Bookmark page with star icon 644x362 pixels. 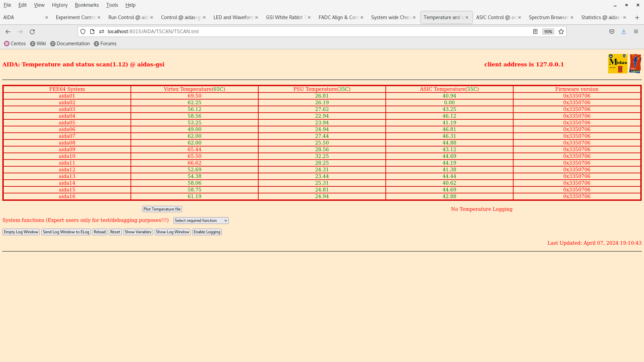[561, 32]
